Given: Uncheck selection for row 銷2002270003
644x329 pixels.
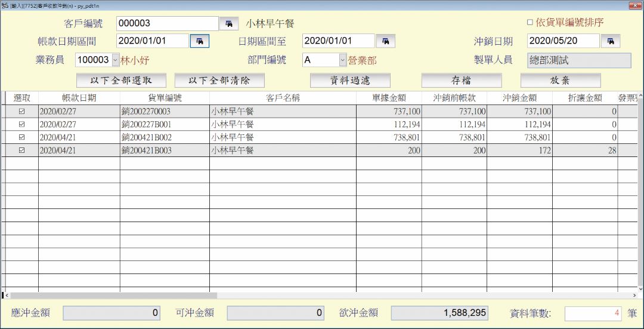Looking at the screenshot, I should point(22,112).
